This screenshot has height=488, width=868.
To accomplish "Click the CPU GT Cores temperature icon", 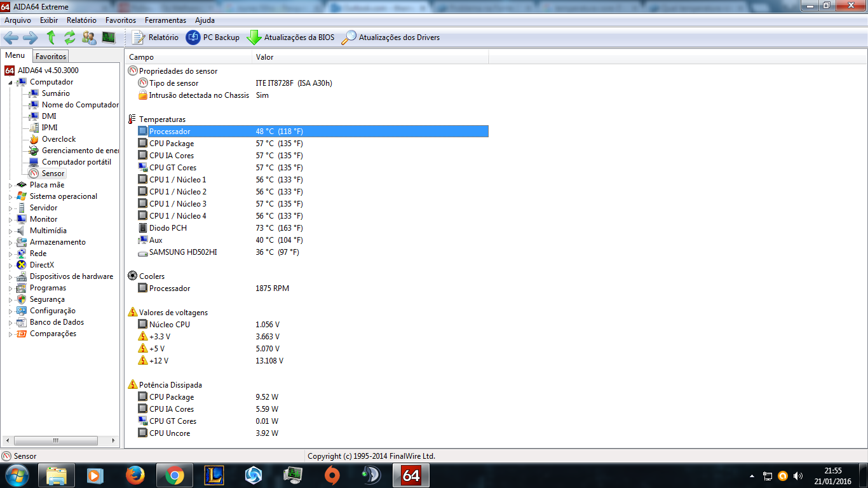I will [x=143, y=168].
